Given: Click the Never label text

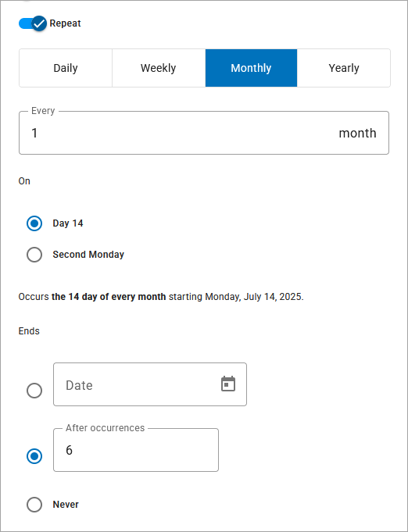Looking at the screenshot, I should coord(66,505).
